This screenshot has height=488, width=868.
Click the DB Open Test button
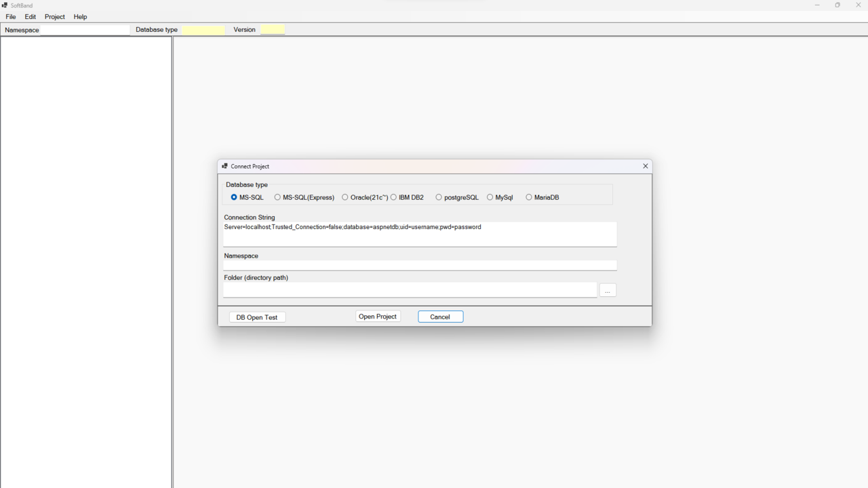(257, 317)
